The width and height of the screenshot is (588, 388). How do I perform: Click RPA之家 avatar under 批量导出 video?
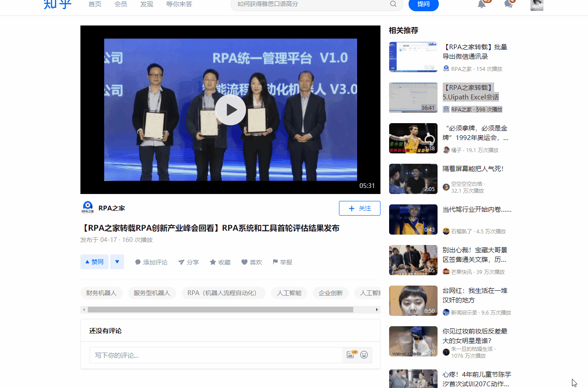(446, 69)
